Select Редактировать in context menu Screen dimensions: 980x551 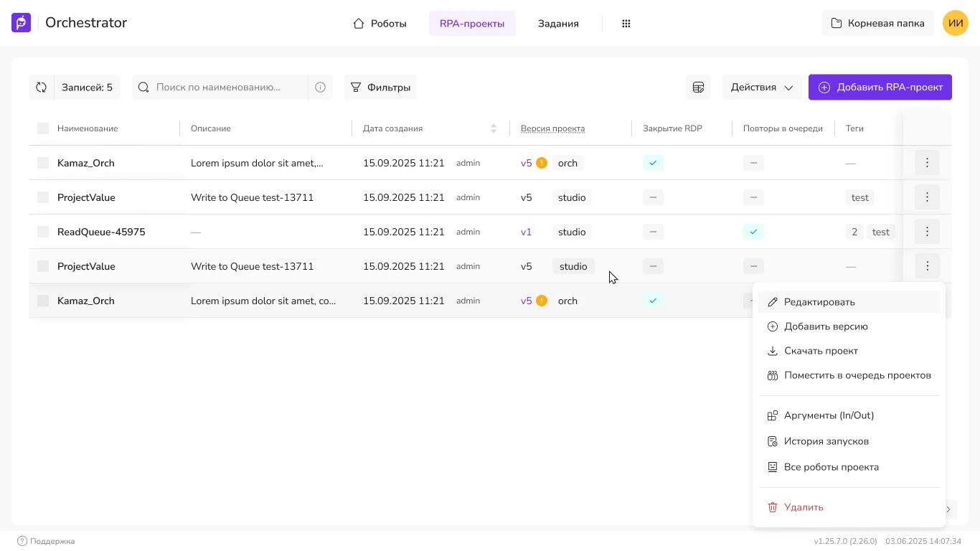[849, 302]
